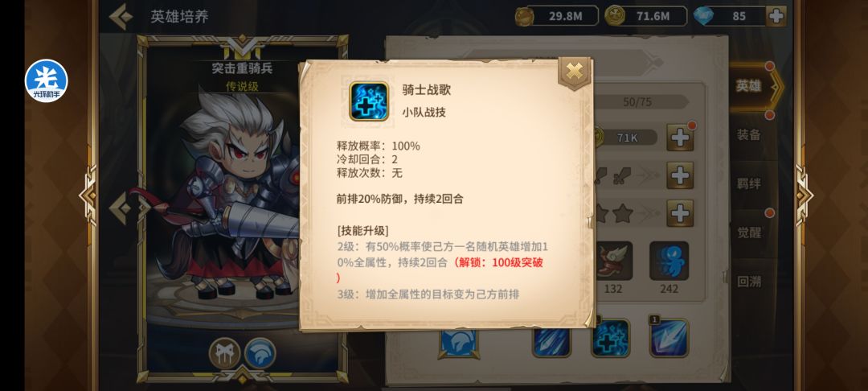Image resolution: width=868 pixels, height=391 pixels.
Task: Select the mask faction icon under hero
Action: (x=225, y=353)
